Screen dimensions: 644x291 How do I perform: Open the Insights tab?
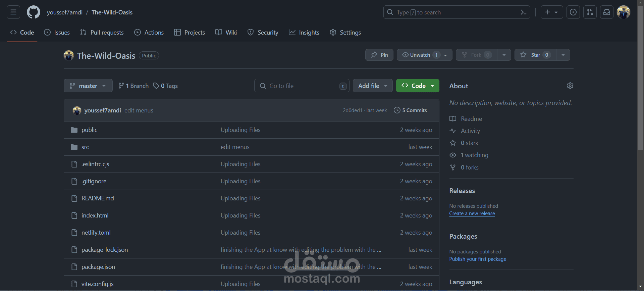(304, 33)
